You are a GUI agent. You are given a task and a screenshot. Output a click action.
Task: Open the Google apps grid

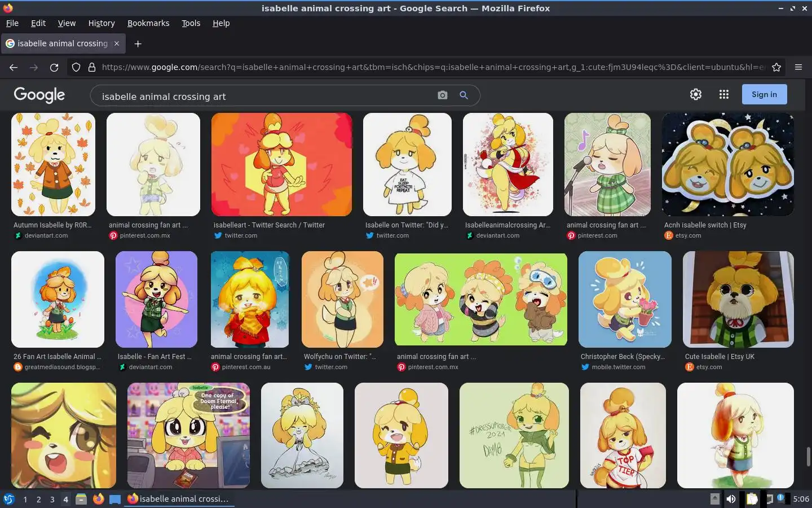coord(724,94)
